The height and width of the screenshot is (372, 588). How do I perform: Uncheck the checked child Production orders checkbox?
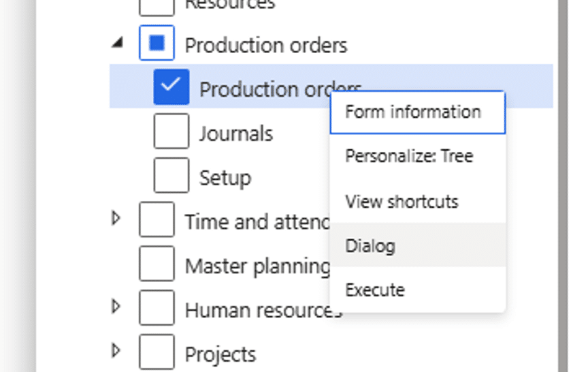[171, 87]
